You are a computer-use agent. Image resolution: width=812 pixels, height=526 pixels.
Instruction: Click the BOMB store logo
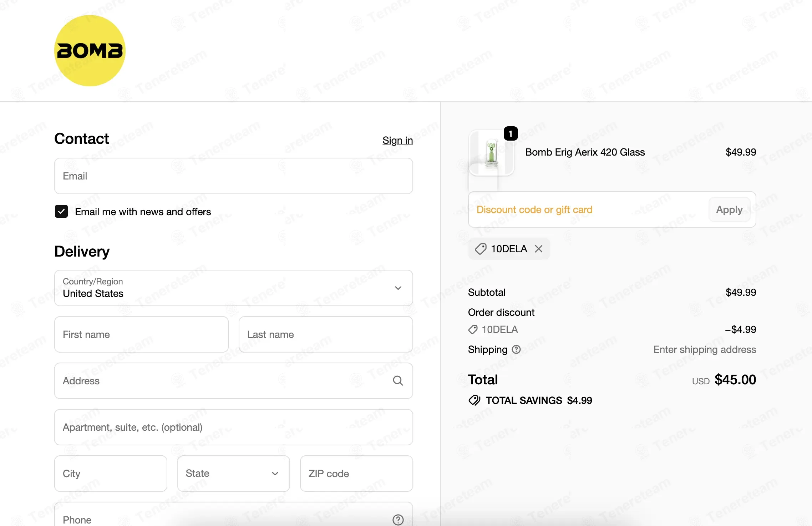(x=90, y=51)
